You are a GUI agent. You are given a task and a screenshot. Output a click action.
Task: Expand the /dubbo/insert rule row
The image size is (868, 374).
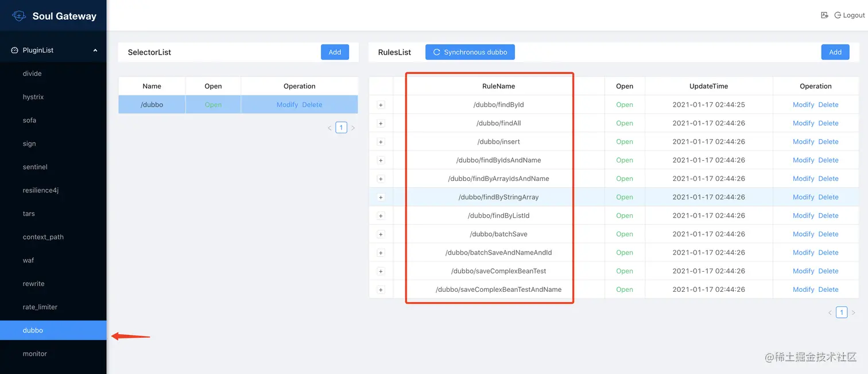381,142
